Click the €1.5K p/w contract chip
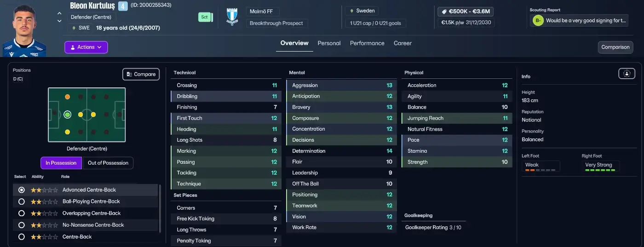 466,23
